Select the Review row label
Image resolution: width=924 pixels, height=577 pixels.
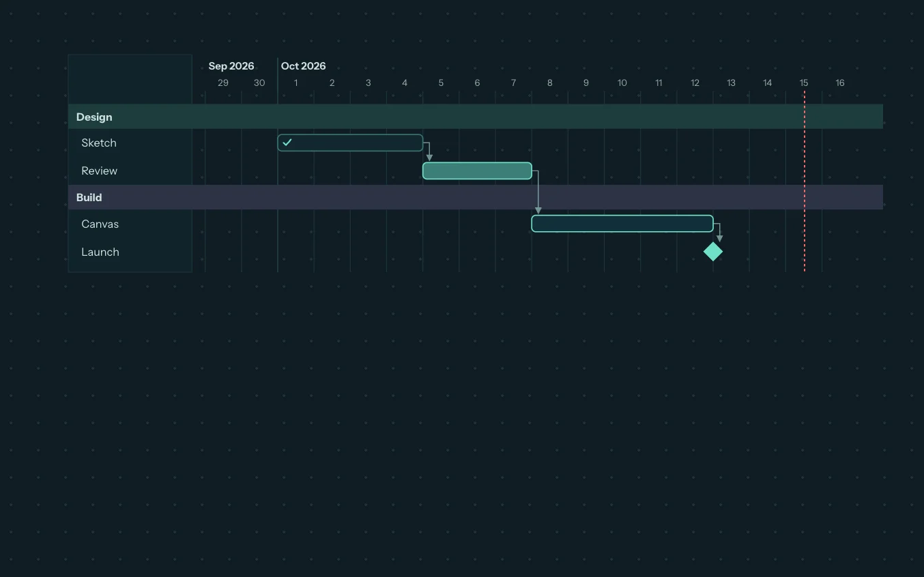click(100, 171)
